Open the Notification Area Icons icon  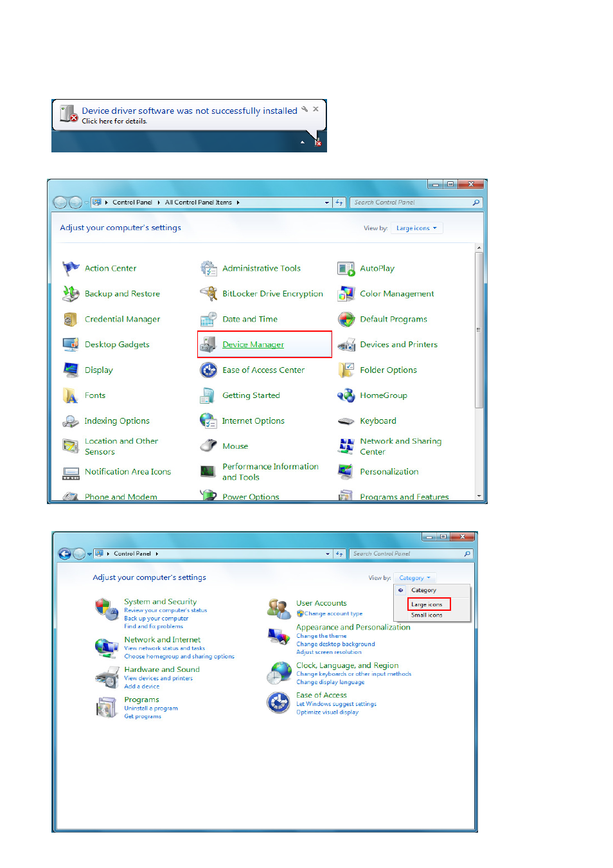[71, 473]
